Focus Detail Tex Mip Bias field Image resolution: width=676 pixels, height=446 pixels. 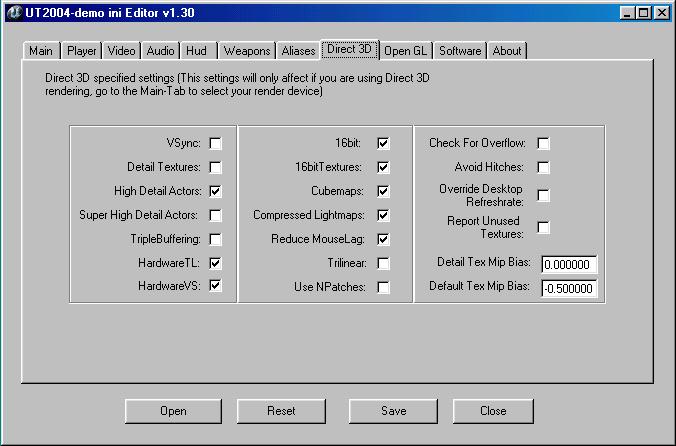(x=569, y=265)
